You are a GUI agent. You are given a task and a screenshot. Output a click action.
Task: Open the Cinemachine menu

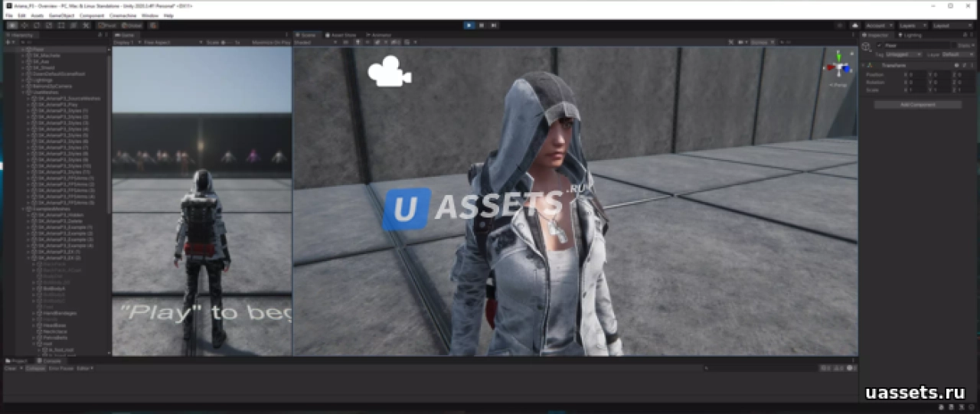coord(123,15)
